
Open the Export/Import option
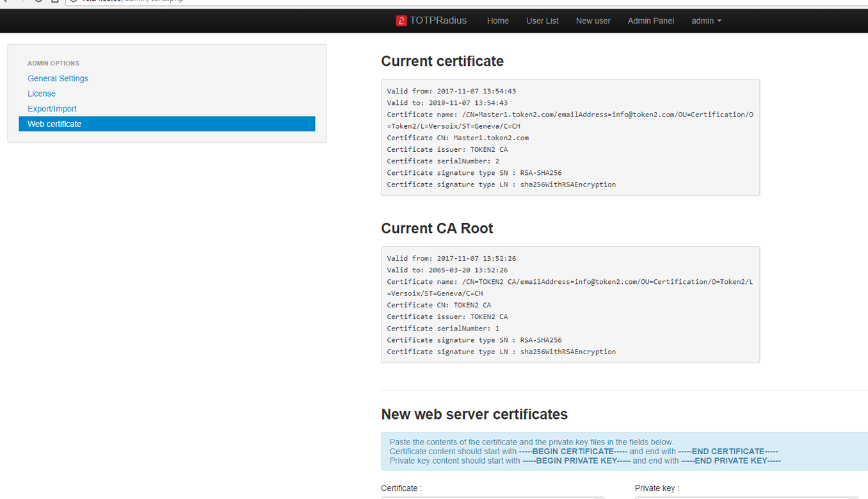(x=52, y=109)
